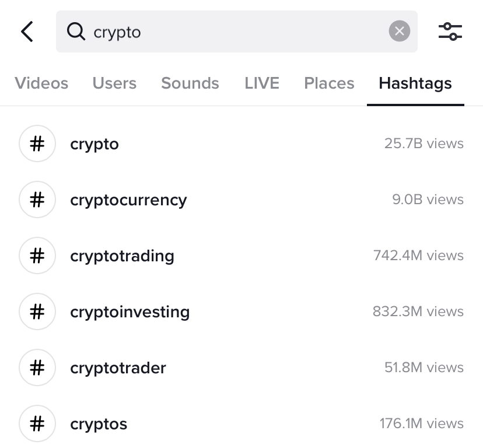
Task: Select the Hashtags tab
Action: pyautogui.click(x=415, y=83)
